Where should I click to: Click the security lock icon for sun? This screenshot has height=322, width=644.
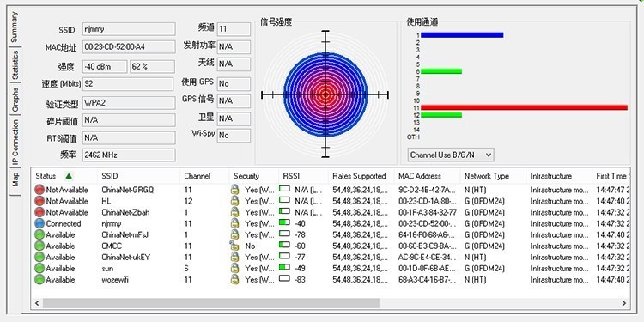coord(234,268)
